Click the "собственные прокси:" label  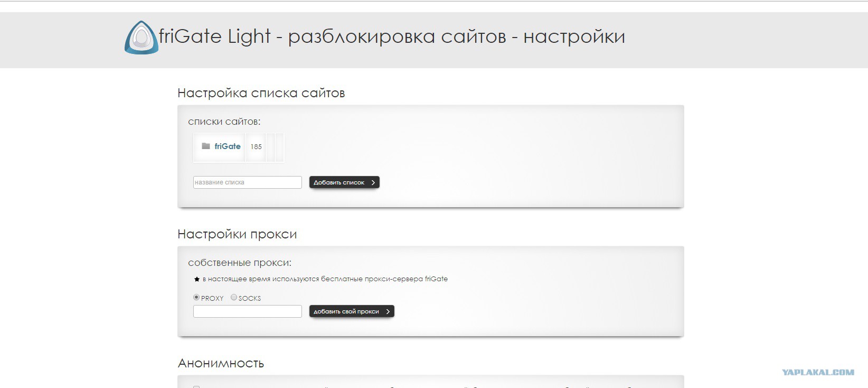coord(240,263)
